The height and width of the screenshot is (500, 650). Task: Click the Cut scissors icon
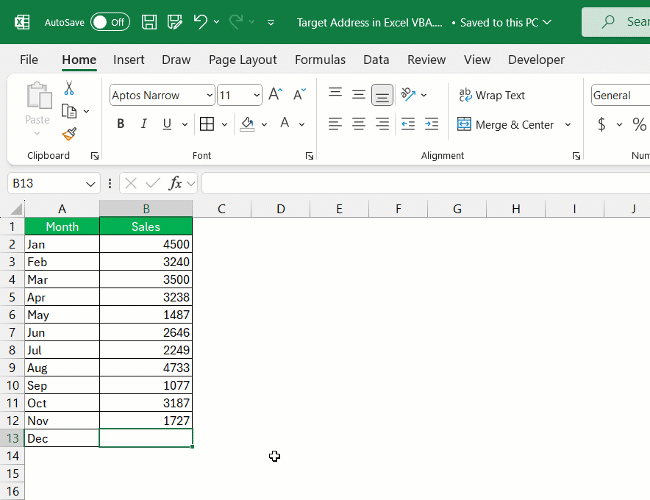pyautogui.click(x=69, y=88)
